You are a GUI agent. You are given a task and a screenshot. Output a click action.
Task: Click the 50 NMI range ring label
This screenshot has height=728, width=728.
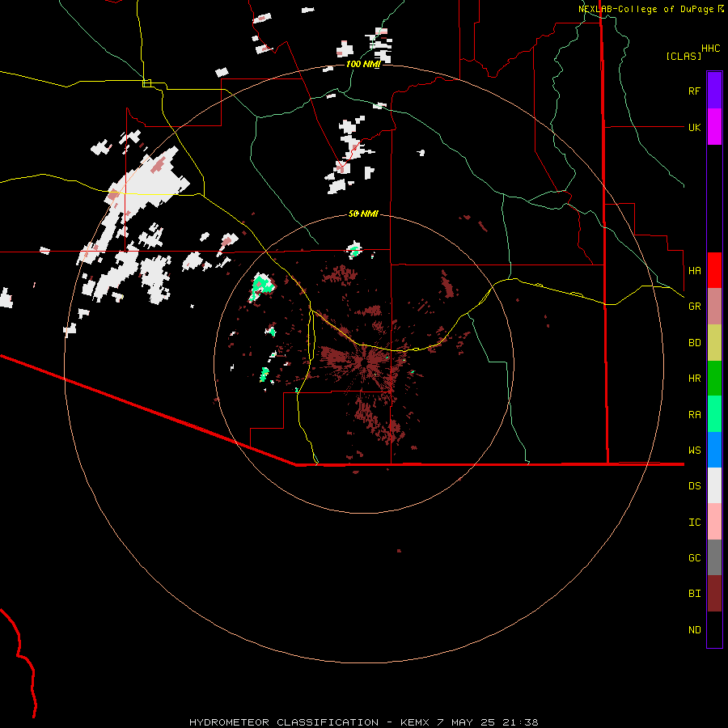pos(363,214)
